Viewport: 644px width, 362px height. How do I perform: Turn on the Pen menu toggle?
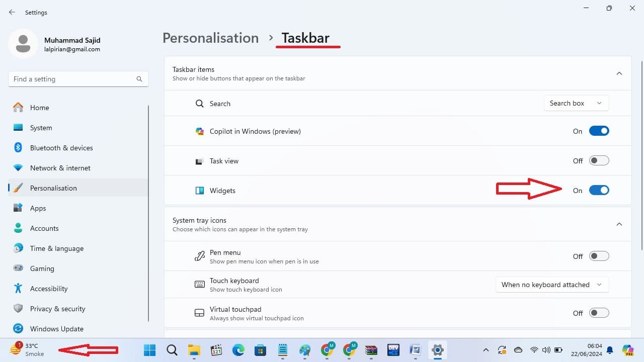click(599, 256)
